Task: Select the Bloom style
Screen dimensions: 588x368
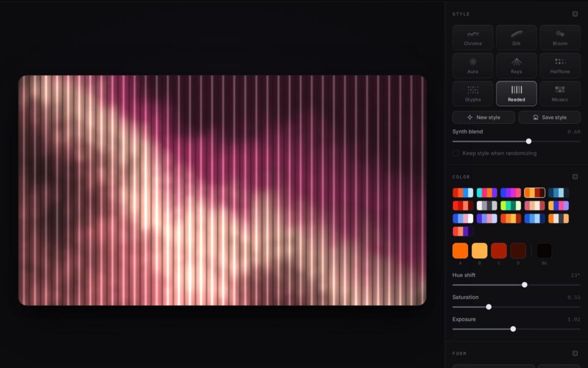Action: point(560,38)
